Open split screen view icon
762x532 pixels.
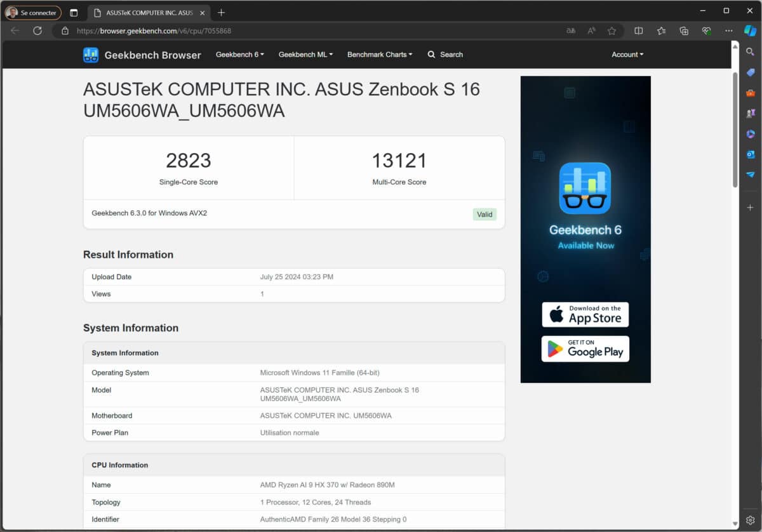(x=639, y=30)
